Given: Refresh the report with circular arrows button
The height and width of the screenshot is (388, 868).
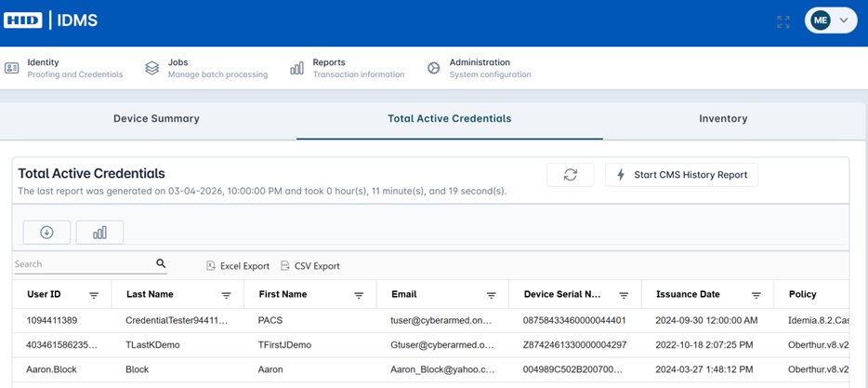Looking at the screenshot, I should 571,175.
